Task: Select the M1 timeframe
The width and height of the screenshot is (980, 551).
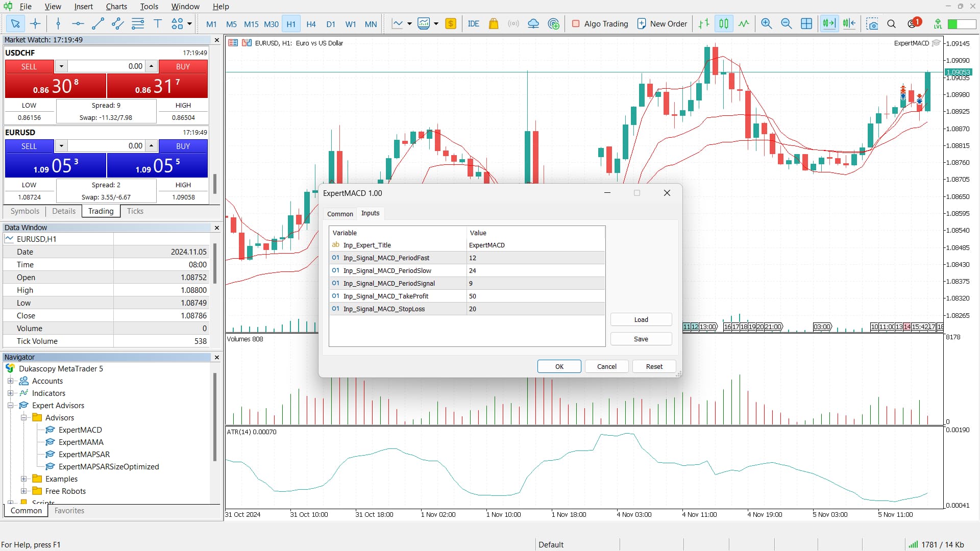Action: [x=211, y=24]
